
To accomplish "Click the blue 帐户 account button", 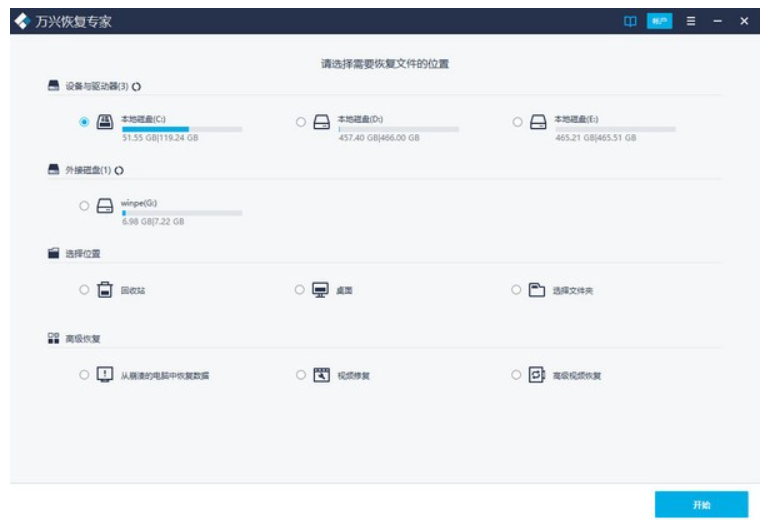I will 659,21.
